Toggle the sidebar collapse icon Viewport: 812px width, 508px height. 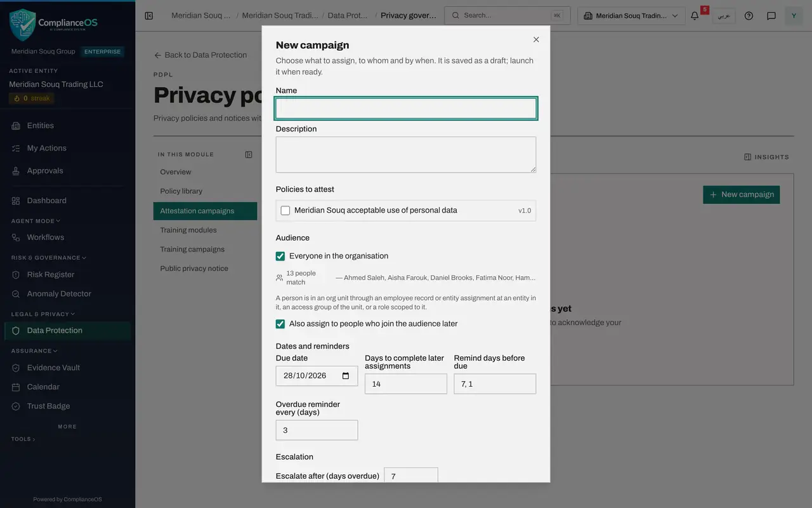(x=149, y=16)
